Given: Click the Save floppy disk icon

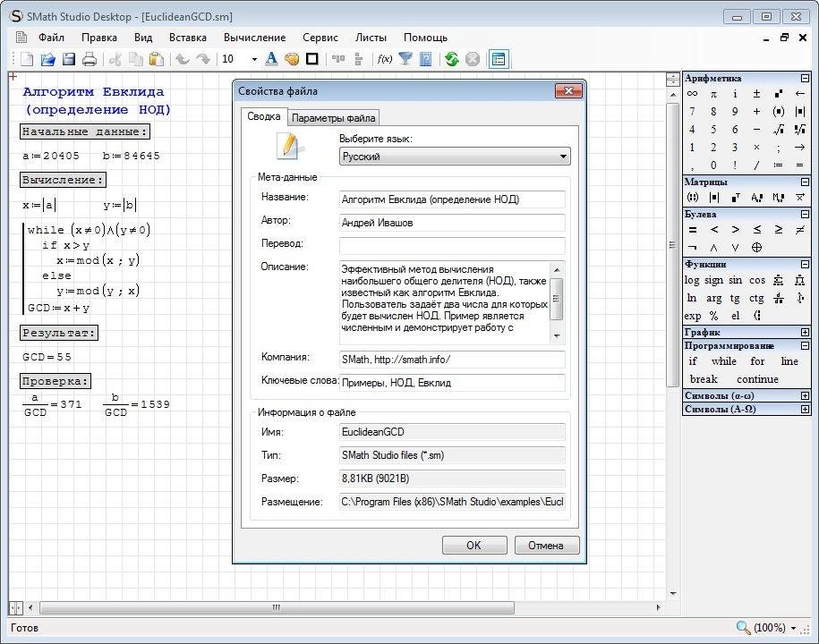Looking at the screenshot, I should click(x=68, y=59).
